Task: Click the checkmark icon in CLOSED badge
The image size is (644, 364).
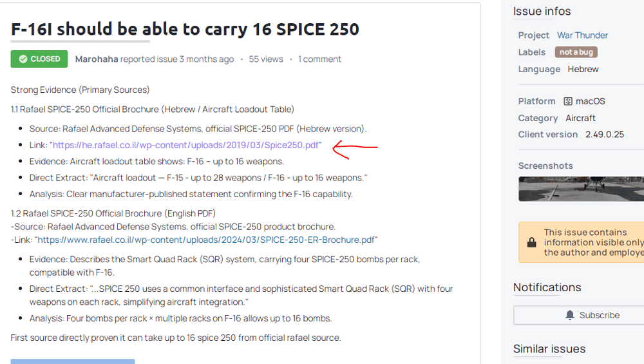Action: click(23, 59)
